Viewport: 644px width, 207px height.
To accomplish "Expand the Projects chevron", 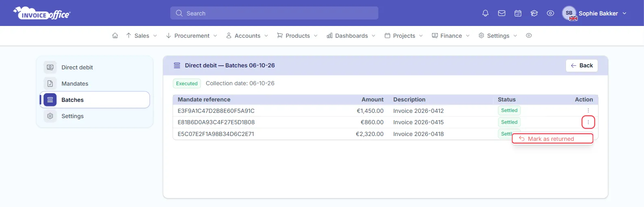I will coord(421,36).
